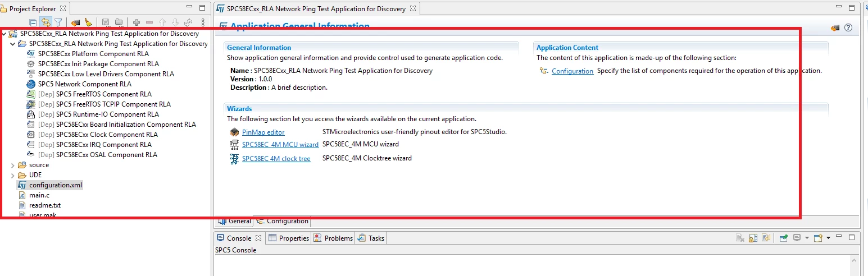This screenshot has width=868, height=276.
Task: Click the move up arrow icon
Action: 162,22
